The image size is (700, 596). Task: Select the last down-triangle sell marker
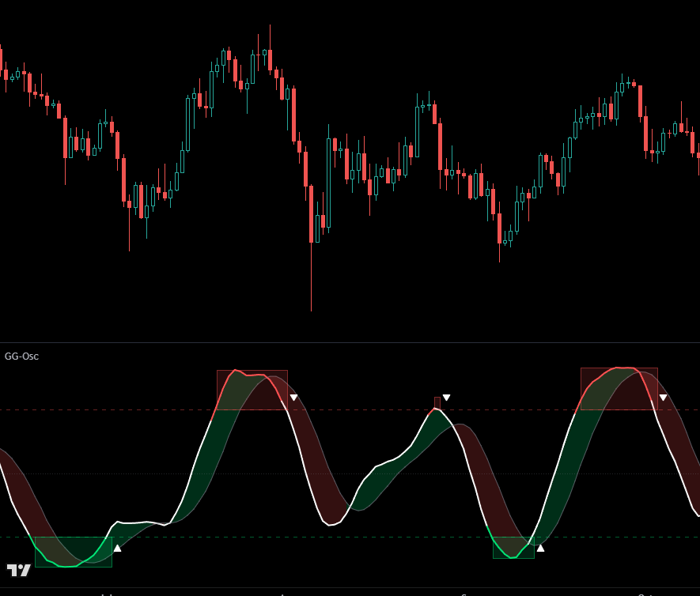[x=664, y=398]
